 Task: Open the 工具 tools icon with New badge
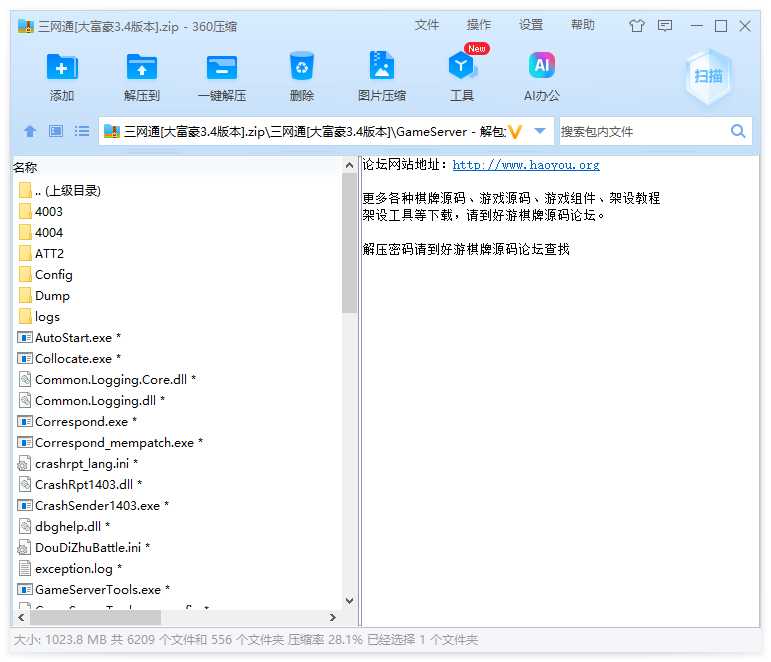click(x=462, y=64)
